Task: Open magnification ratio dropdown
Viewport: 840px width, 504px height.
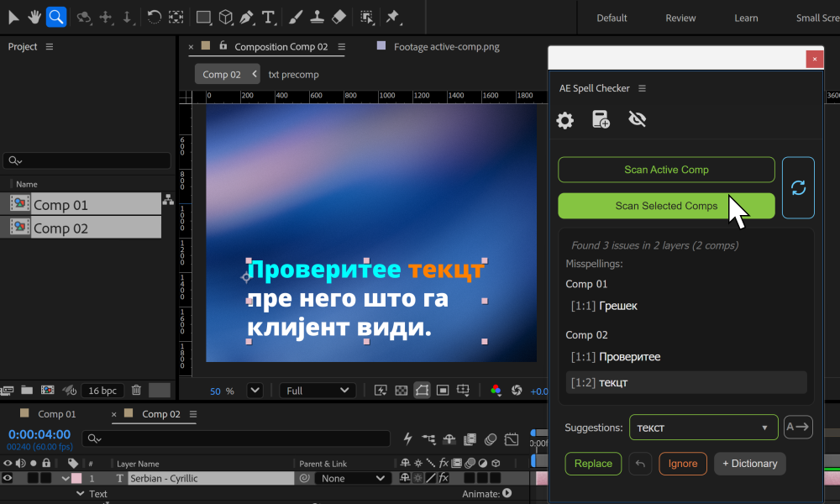Action: click(255, 391)
